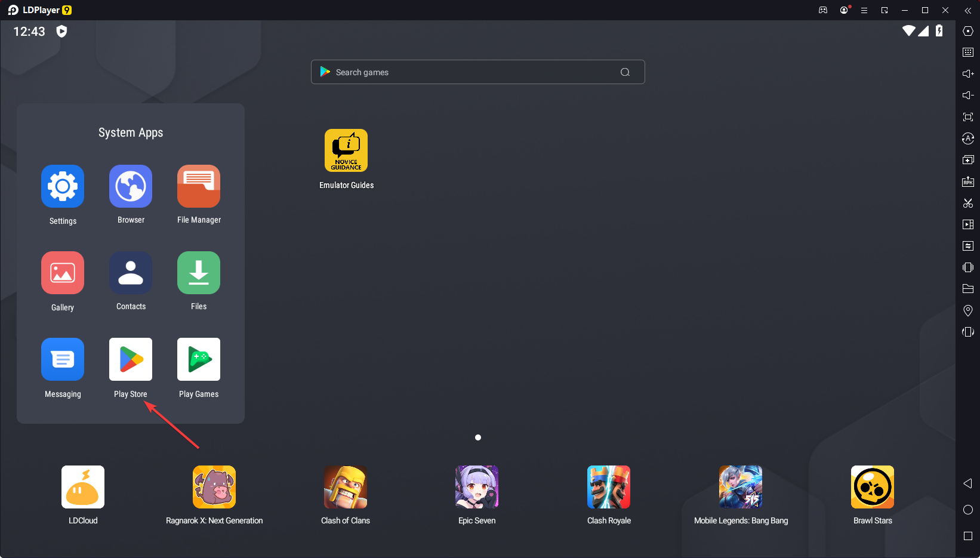Screen dimensions: 980x558
Task: Click the home screen page indicator dot
Action: 478,437
